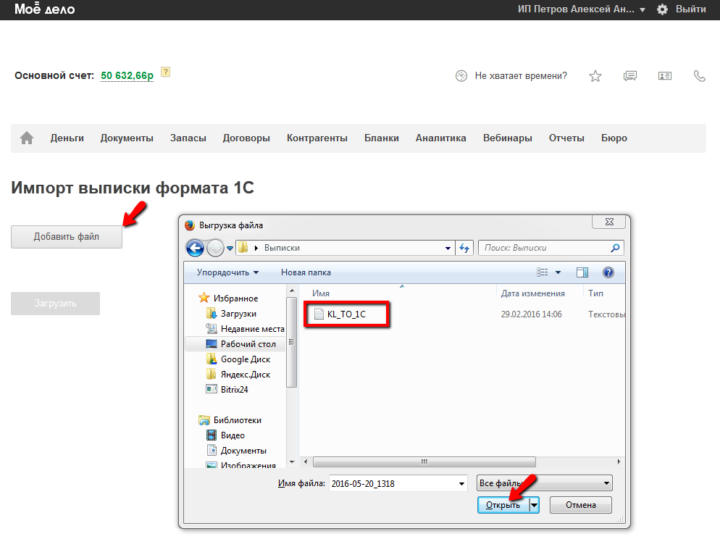Click the phone call icon
The width and height of the screenshot is (720, 547).
pyautogui.click(x=699, y=76)
